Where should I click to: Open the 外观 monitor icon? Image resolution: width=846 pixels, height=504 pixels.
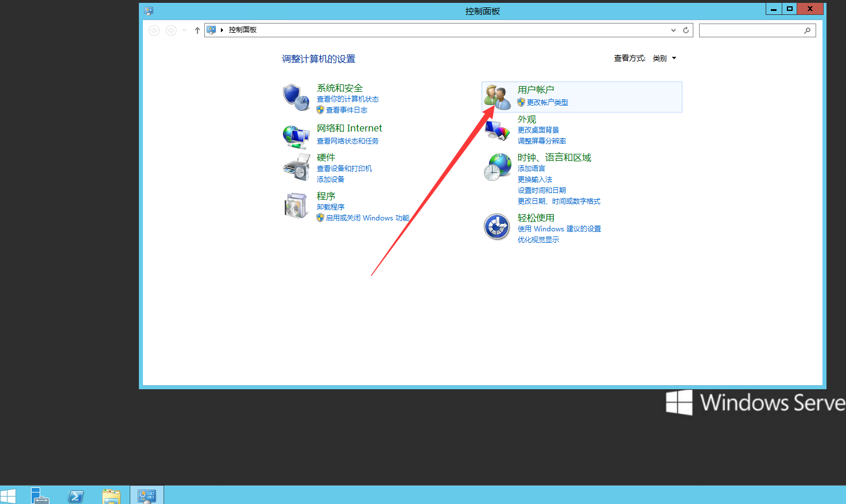(x=497, y=131)
